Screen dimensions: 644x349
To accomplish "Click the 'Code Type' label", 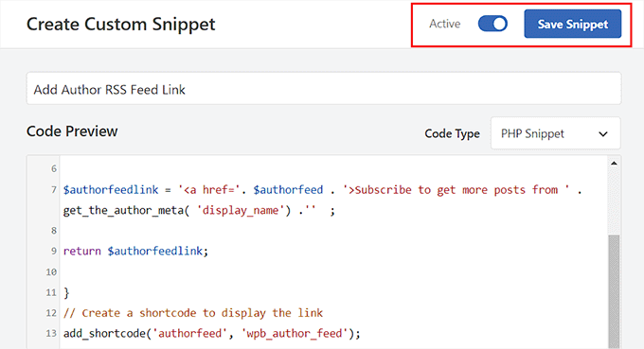I will tap(452, 133).
